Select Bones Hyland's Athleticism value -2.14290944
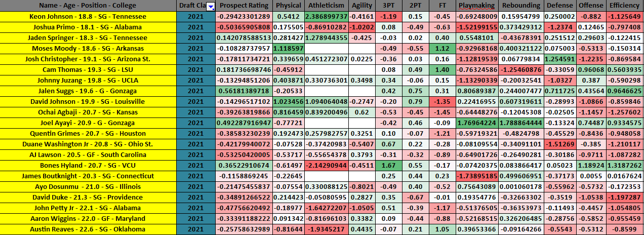 coord(326,166)
